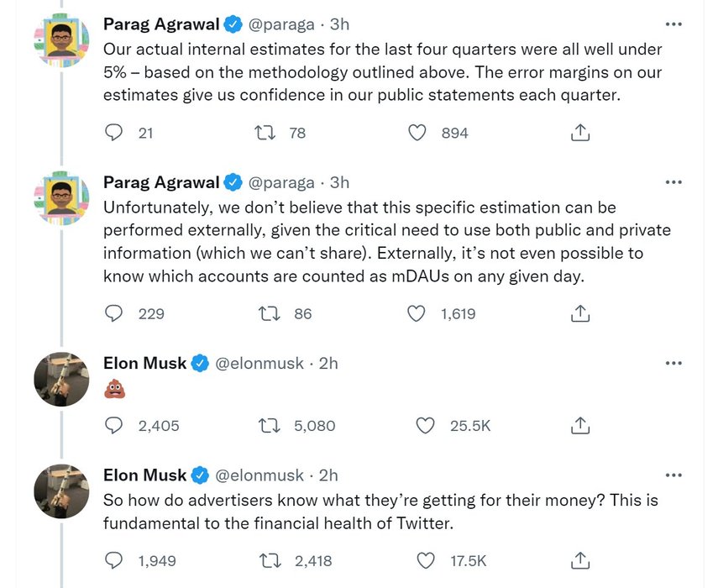Open more options on Elon's advertisers tweet

673,475
